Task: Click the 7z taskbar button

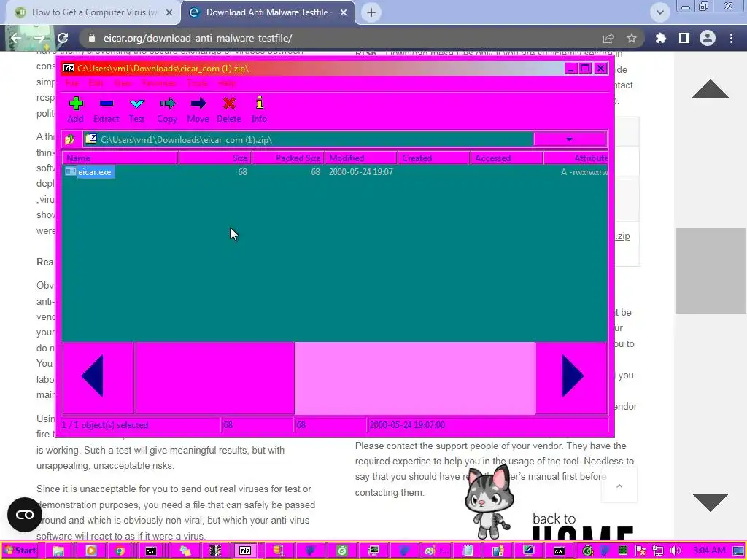Action: (245, 551)
